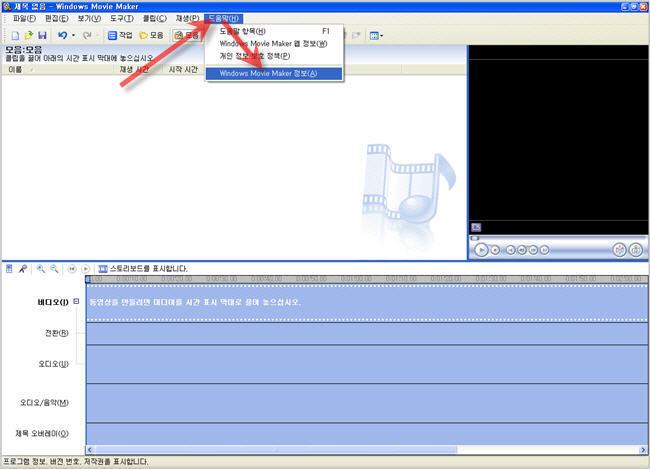Click the timeline scroll right arrow
Image resolution: width=650 pixels, height=469 pixels.
(x=643, y=450)
